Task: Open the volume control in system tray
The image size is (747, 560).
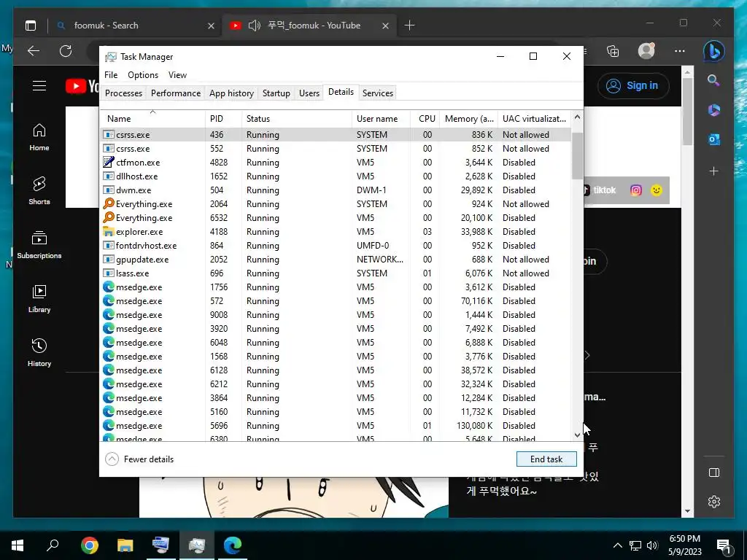Action: click(x=652, y=545)
